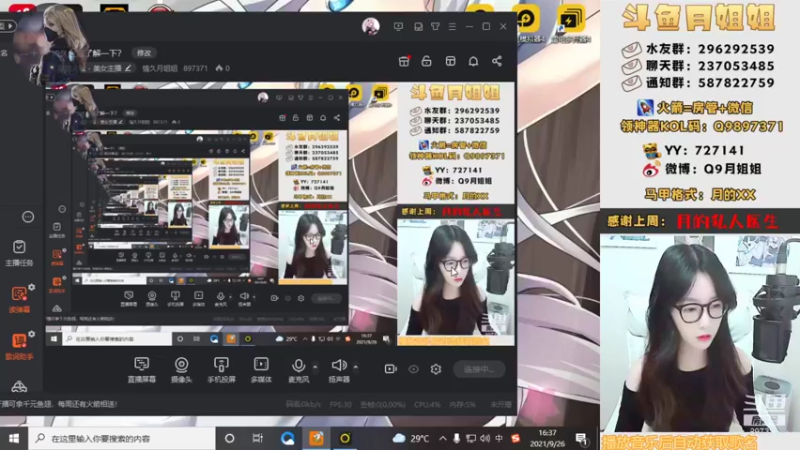Open settings gear for 读弹幕
The image size is (800, 450).
(x=32, y=287)
